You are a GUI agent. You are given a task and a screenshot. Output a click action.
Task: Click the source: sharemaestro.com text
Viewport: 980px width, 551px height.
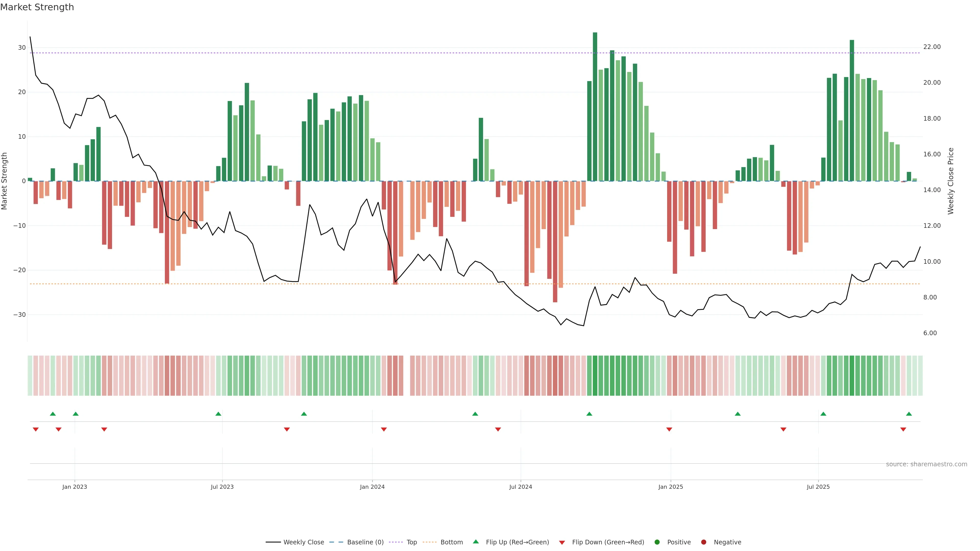point(926,464)
